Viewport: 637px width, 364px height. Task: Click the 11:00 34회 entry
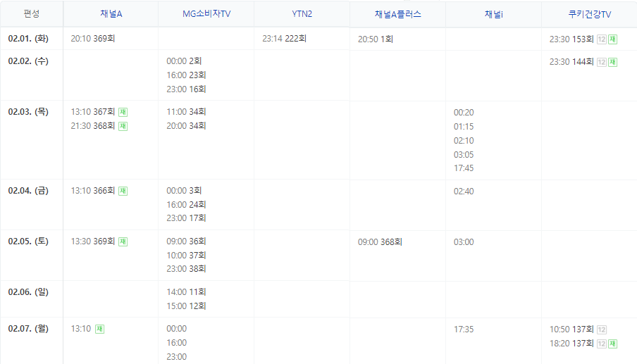(x=186, y=112)
